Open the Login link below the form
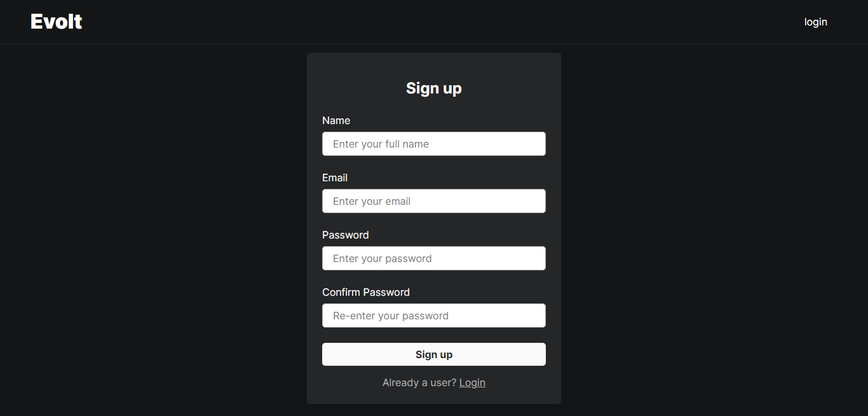 472,382
